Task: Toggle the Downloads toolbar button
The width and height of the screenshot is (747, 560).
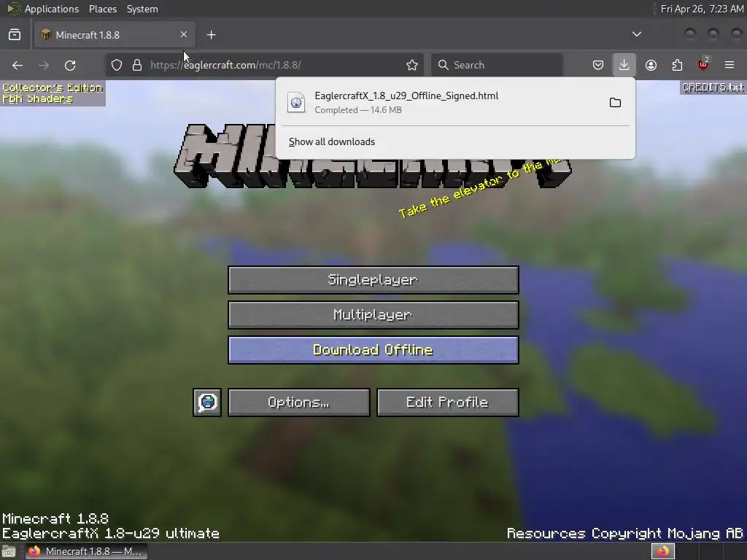Action: [624, 65]
